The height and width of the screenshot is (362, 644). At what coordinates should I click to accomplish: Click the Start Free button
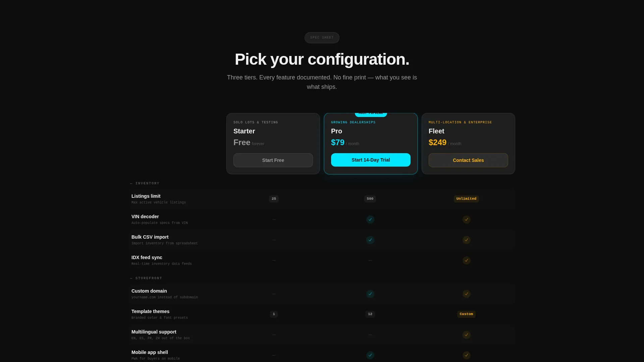tap(273, 160)
